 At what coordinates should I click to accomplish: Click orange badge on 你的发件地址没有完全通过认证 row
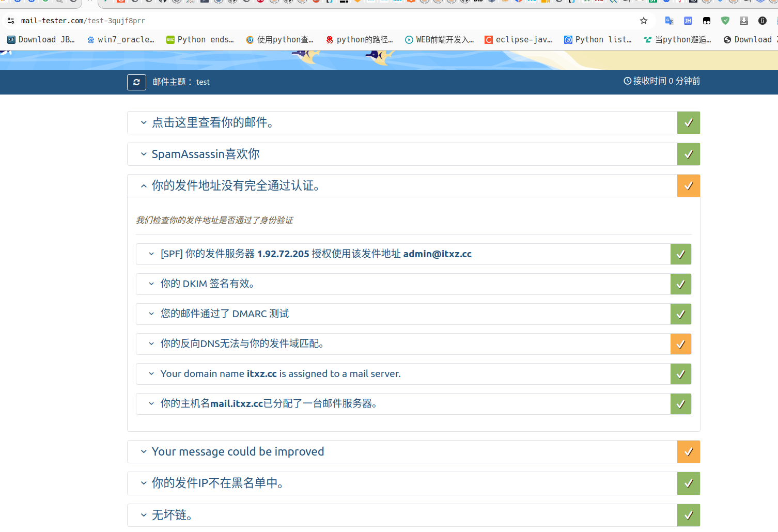pos(689,186)
